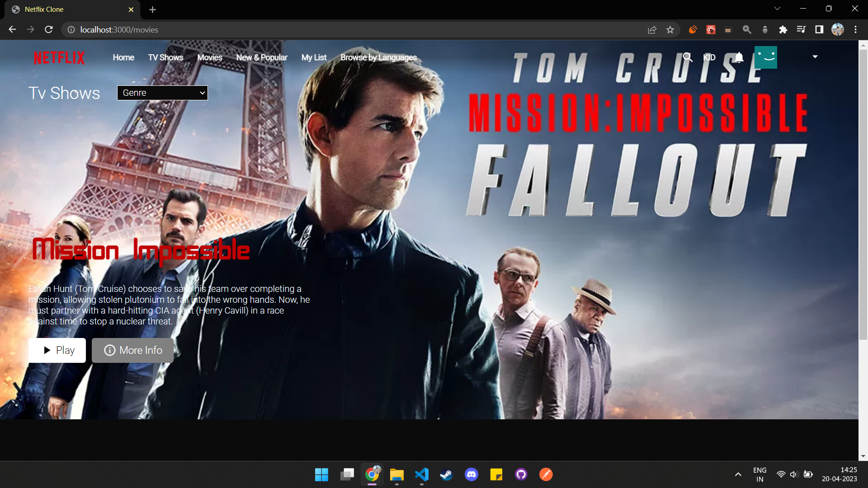Viewport: 868px width, 488px height.
Task: Click the Play button for Mission Impossible
Action: 57,350
